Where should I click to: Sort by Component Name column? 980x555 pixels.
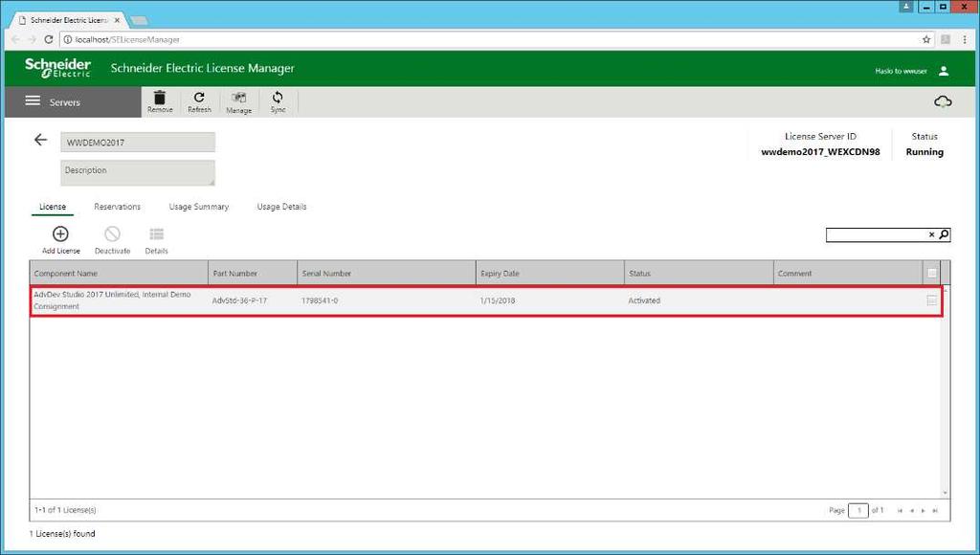(119, 273)
